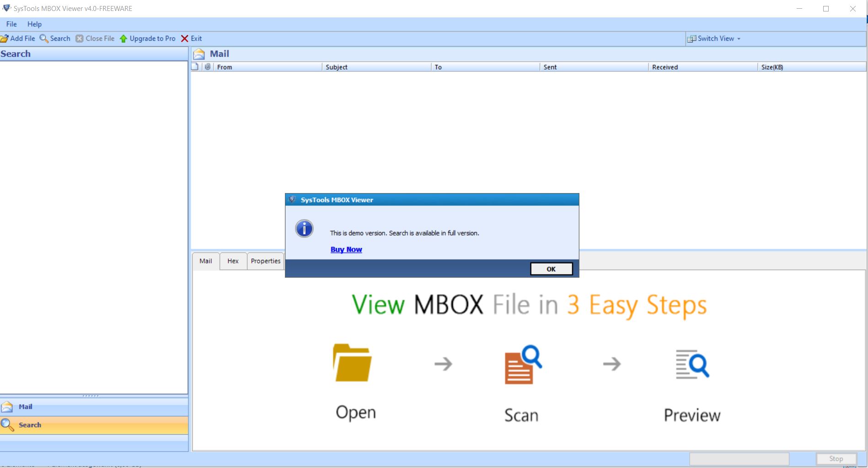Click the attachment paperclip column header
Image resolution: width=868 pixels, height=468 pixels.
pos(208,67)
